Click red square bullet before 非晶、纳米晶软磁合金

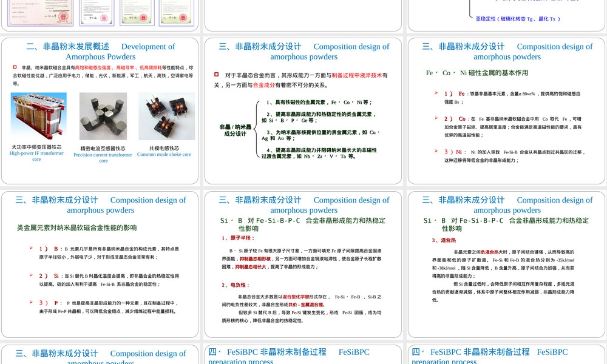click(15, 67)
